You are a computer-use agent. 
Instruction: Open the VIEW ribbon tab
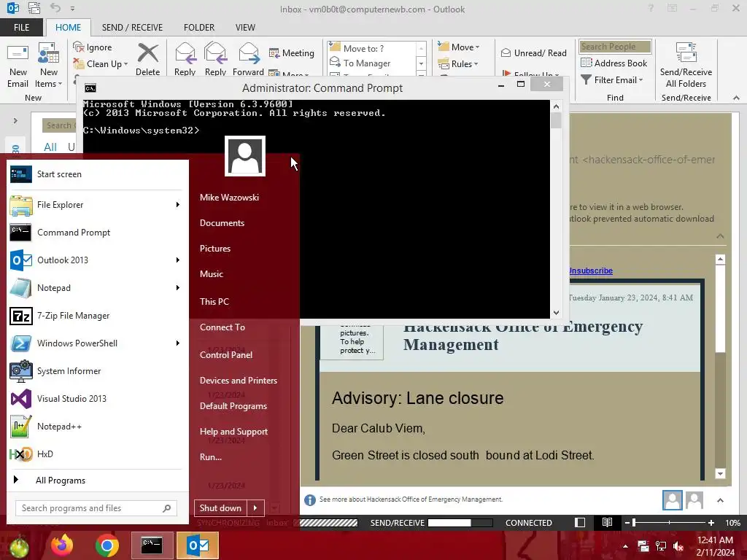tap(245, 28)
